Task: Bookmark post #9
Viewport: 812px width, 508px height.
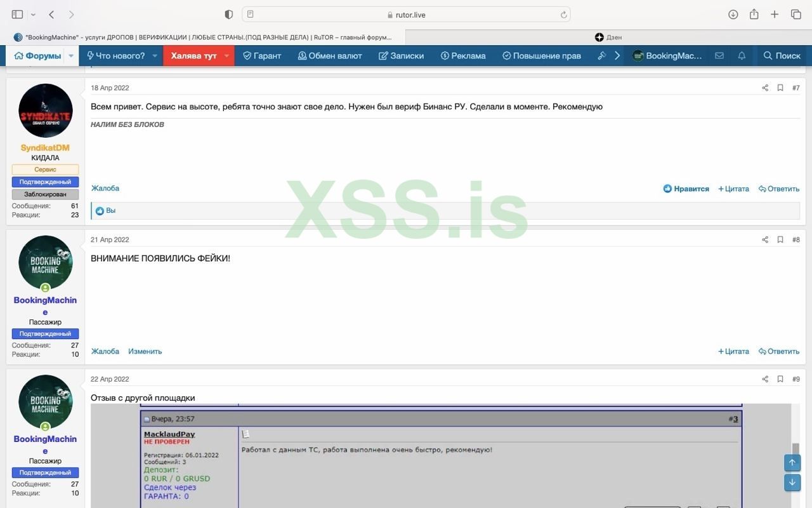Action: click(x=780, y=379)
